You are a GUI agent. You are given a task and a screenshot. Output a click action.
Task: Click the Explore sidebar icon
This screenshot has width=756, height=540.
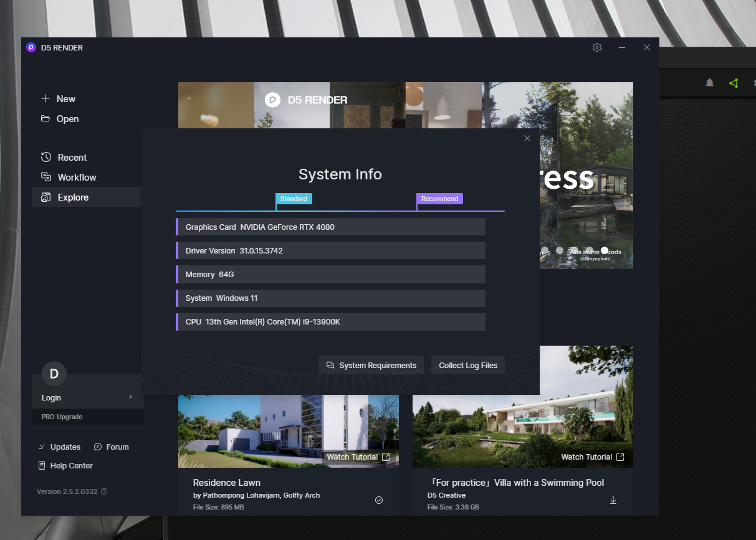(x=45, y=197)
